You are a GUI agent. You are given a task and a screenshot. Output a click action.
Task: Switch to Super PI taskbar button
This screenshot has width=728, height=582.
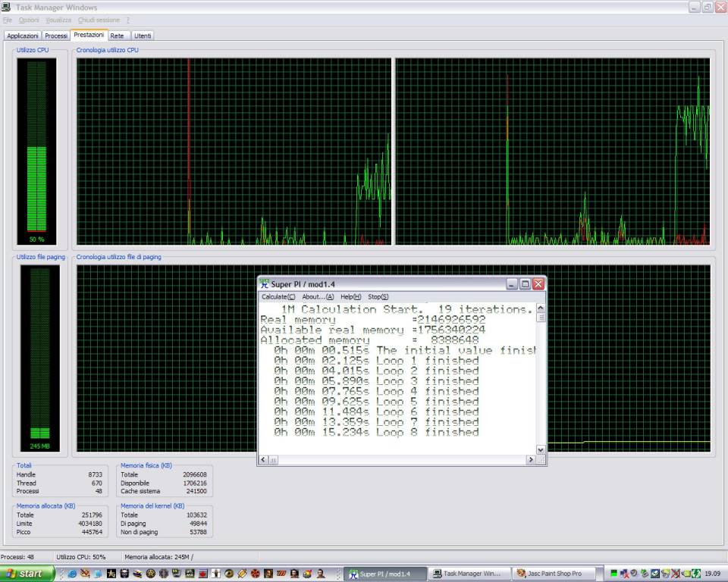[x=385, y=574]
